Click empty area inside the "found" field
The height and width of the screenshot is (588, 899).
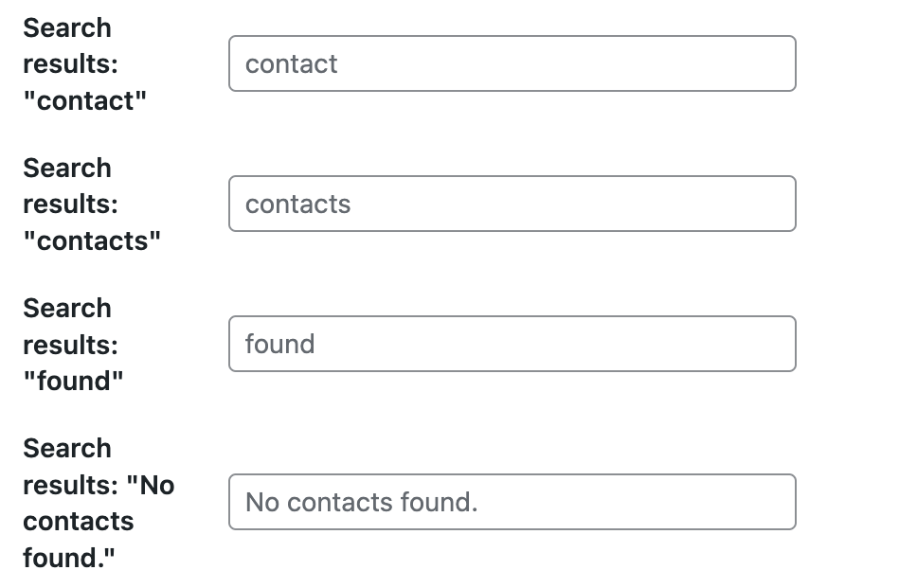555,344
